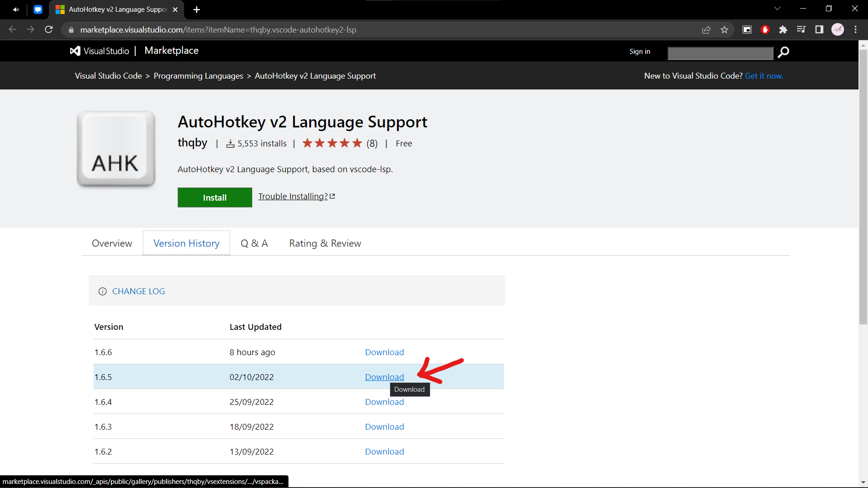Click the reader mode icon in the address bar
The image size is (868, 488).
(x=746, y=29)
